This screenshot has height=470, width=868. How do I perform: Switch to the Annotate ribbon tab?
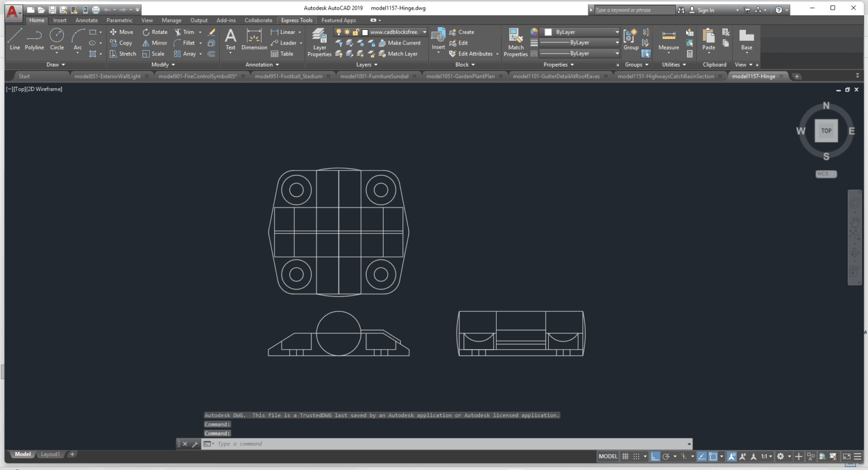click(x=86, y=20)
